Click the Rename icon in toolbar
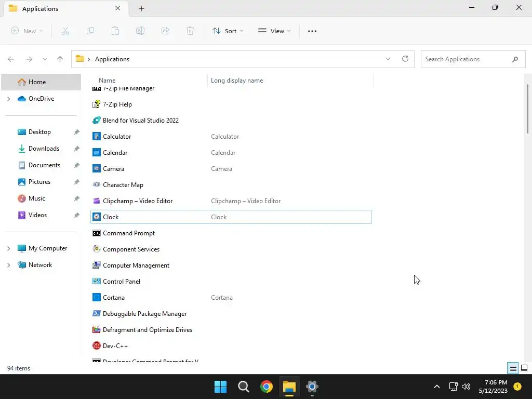Screen dimensions: 532x399 [x=140, y=31]
